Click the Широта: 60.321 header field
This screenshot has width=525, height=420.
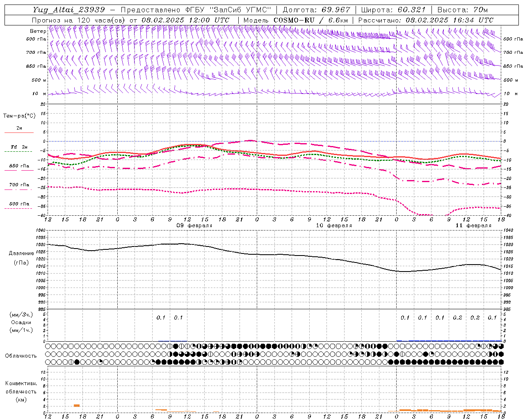coord(393,10)
